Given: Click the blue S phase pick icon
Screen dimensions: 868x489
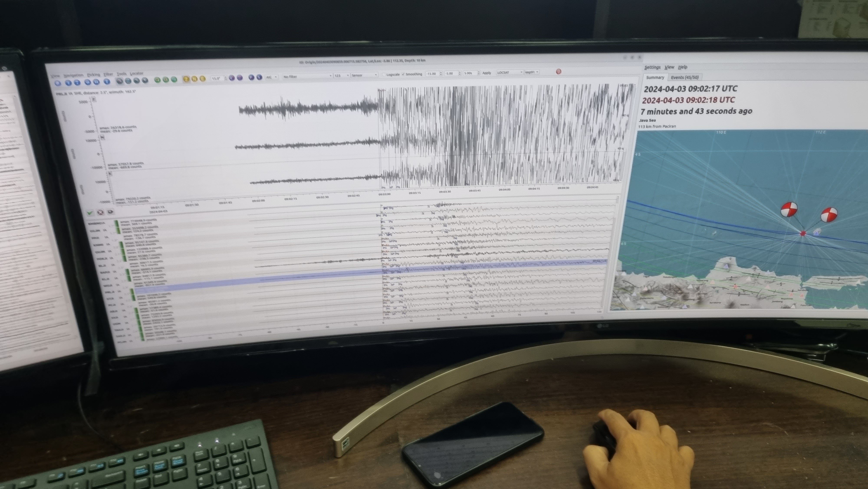Looking at the screenshot, I should pos(259,78).
